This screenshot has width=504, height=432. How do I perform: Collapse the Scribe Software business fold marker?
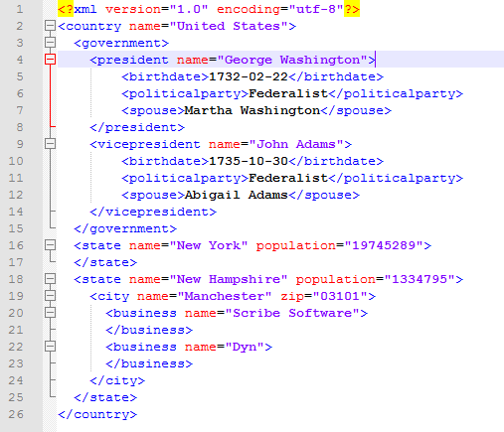[50, 313]
